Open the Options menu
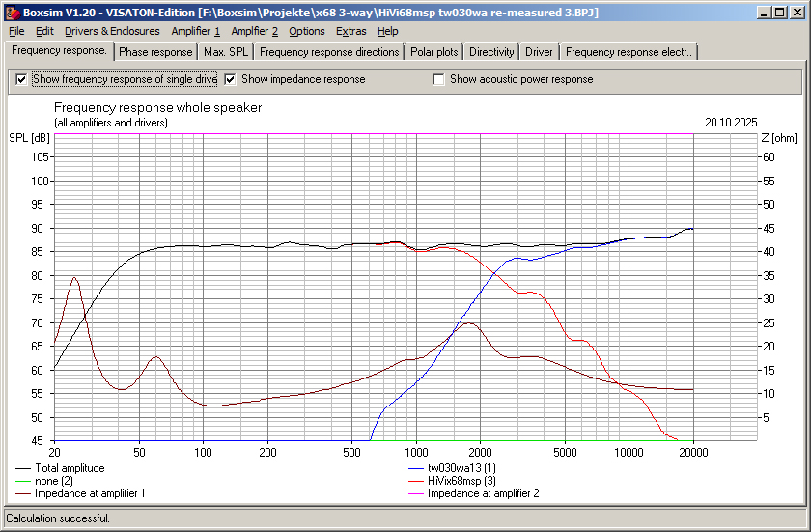The image size is (811, 532). click(x=307, y=31)
